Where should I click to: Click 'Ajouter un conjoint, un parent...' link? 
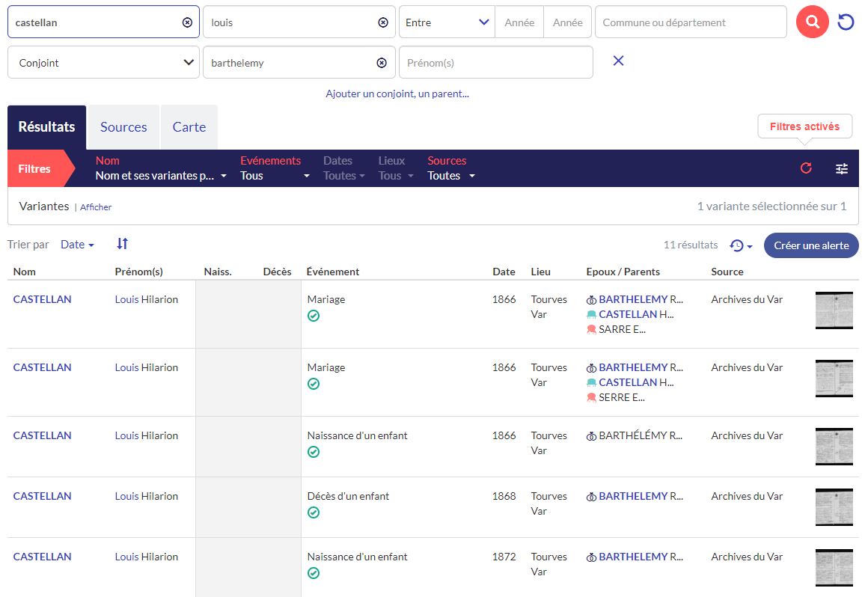click(397, 94)
